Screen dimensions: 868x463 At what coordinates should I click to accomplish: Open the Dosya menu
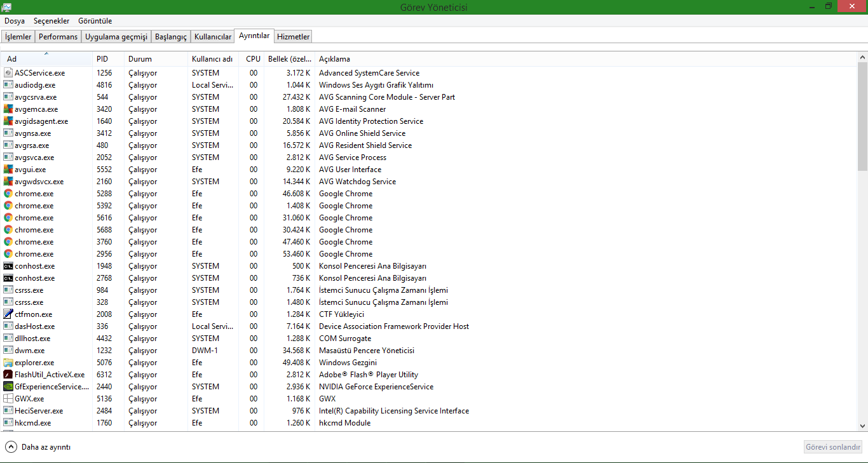click(15, 21)
